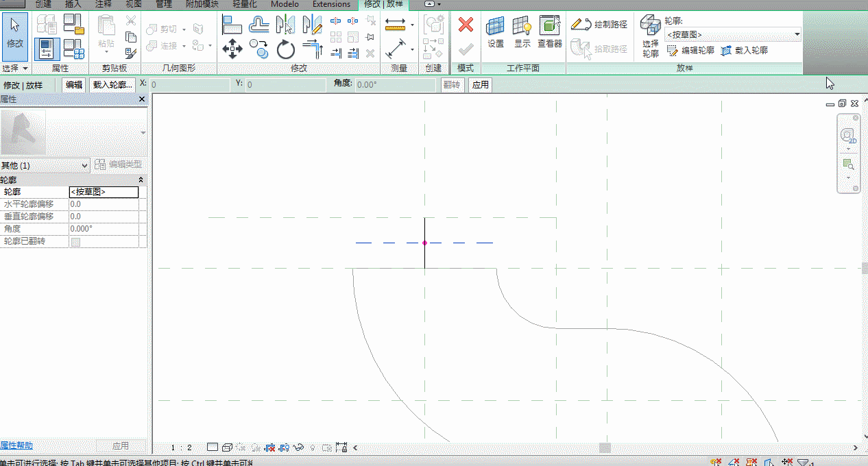Click the view scale 1 : 2
Image resolution: width=868 pixels, height=466 pixels.
(181, 447)
